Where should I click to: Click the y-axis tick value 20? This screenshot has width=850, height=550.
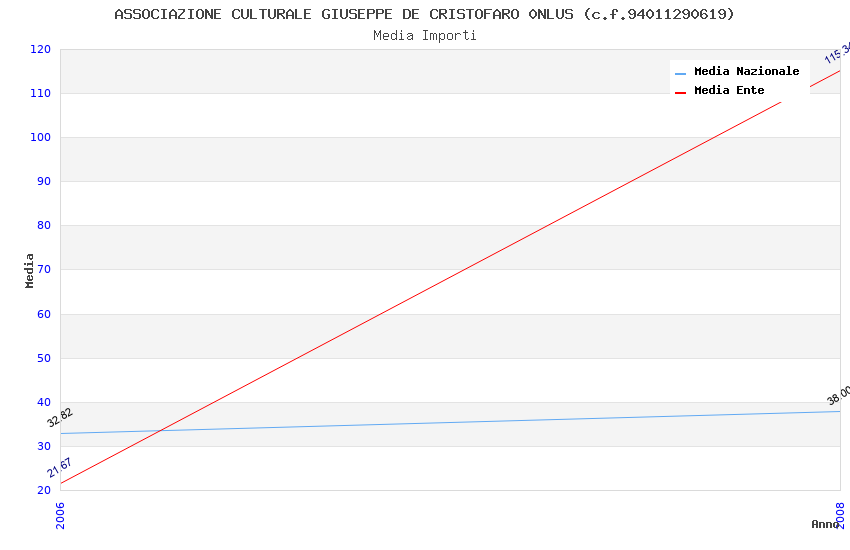pos(44,490)
